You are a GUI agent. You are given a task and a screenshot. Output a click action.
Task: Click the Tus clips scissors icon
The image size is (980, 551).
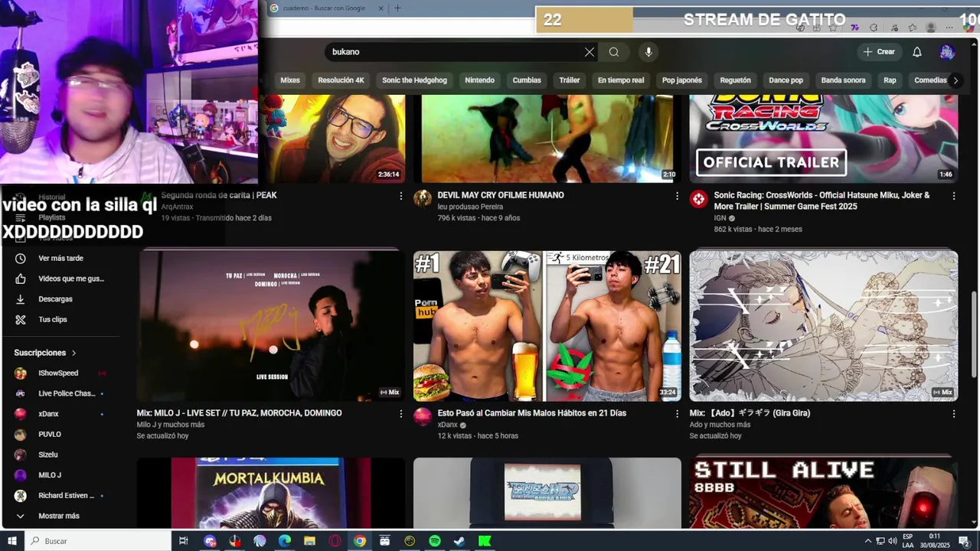pos(21,319)
